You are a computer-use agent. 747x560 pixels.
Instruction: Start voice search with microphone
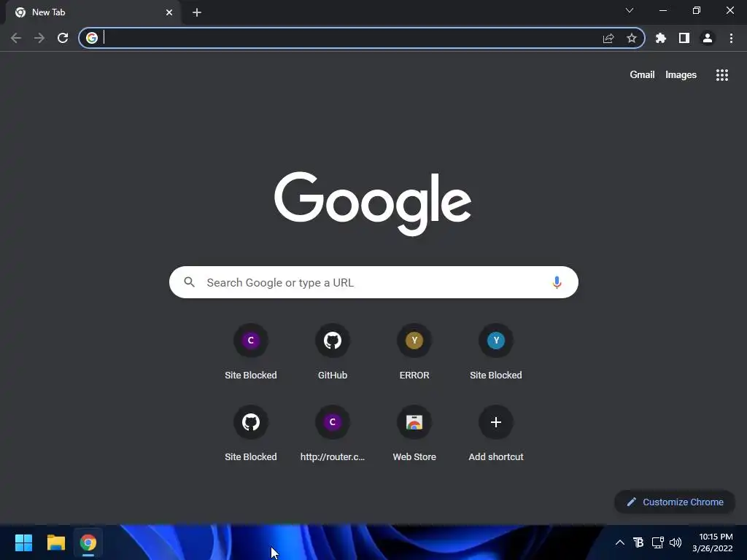pos(557,282)
